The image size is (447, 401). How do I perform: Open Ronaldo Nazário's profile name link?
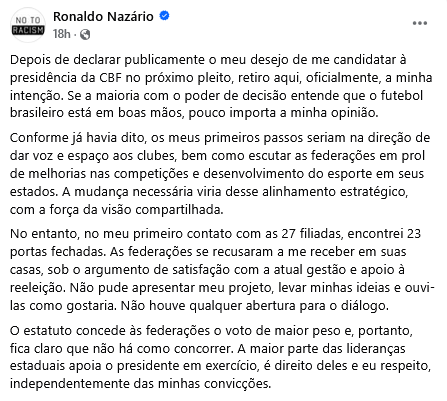[103, 16]
